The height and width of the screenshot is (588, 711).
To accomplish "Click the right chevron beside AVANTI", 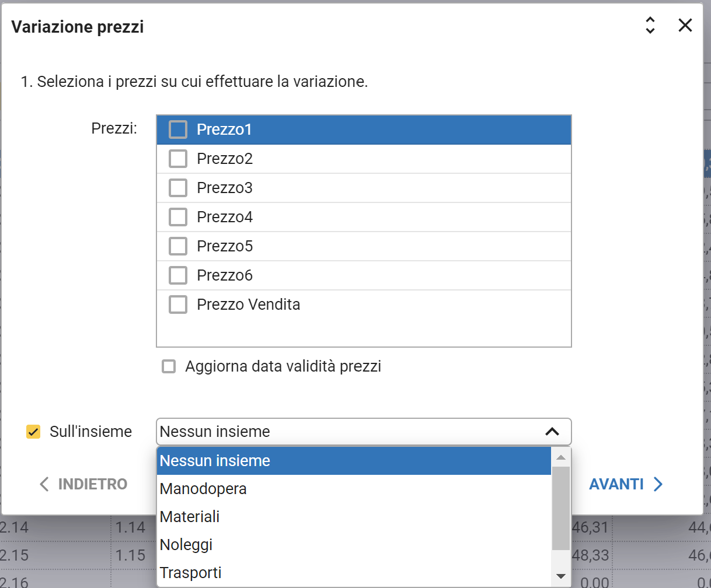I will coord(658,484).
